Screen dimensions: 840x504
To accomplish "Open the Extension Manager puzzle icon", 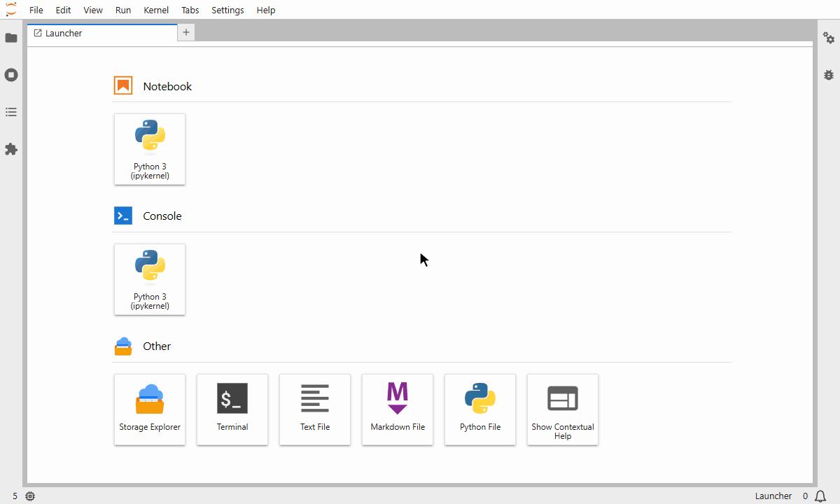I will 11,149.
